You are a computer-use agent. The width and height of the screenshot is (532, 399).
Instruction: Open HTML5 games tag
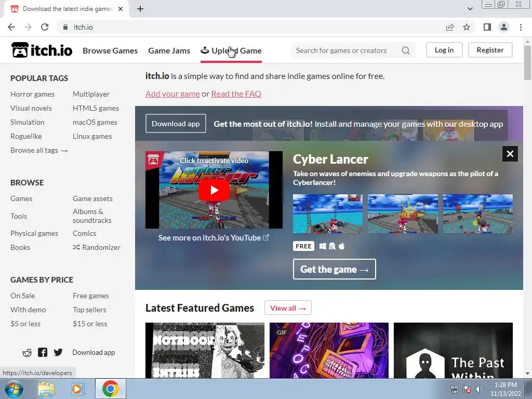(96, 108)
